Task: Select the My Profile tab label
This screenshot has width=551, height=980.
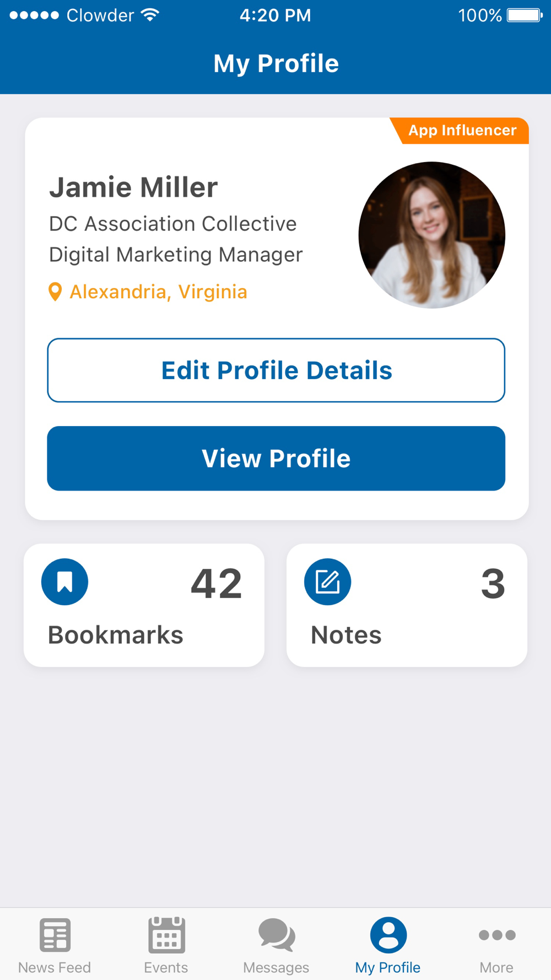Action: [388, 968]
